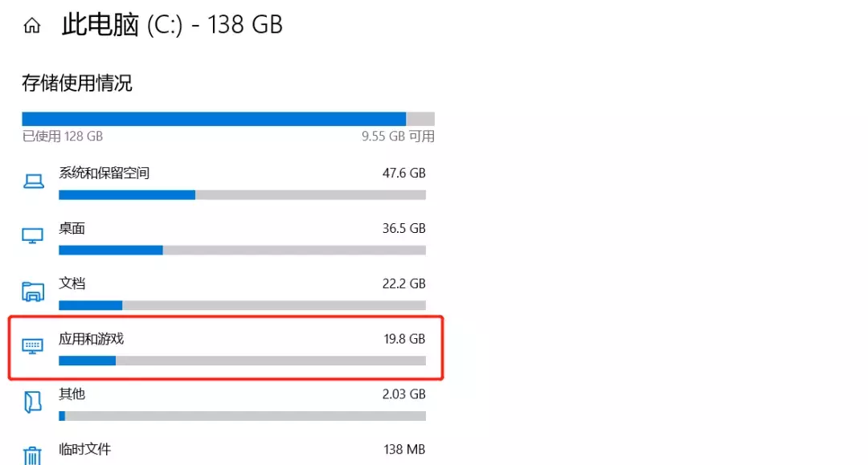
Task: Click the 47.6 GB size value
Action: tap(403, 173)
